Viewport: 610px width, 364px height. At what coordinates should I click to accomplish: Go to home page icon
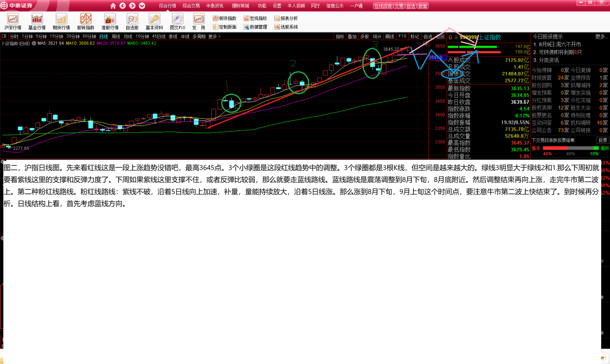click(113, 6)
